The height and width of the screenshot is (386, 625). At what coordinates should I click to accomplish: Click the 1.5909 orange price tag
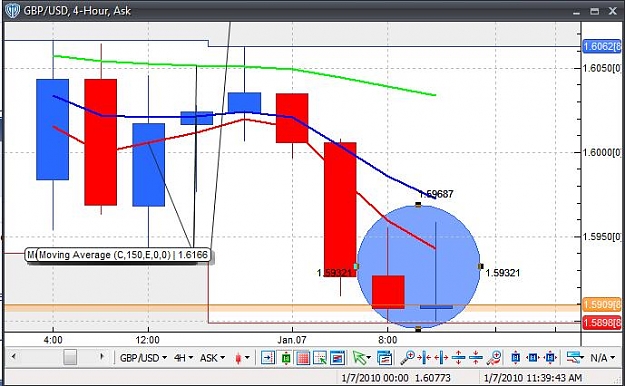601,305
